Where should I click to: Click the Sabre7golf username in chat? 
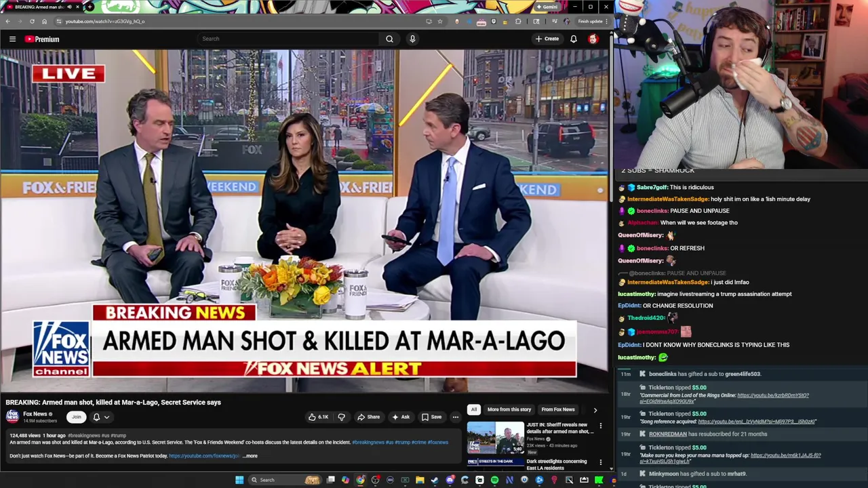(652, 187)
